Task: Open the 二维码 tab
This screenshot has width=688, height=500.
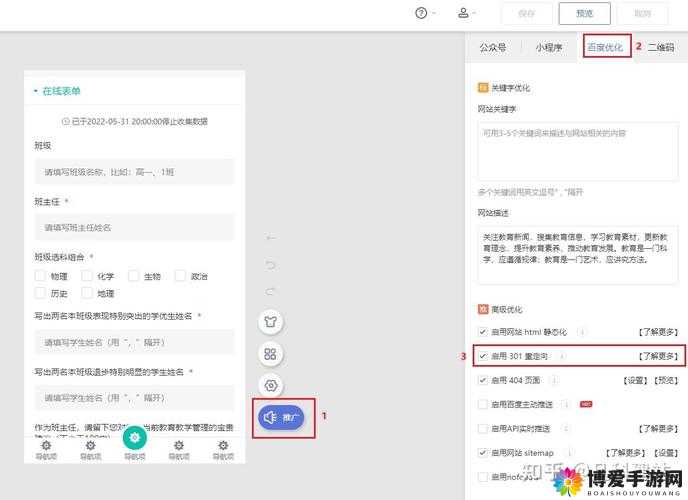Action: [661, 47]
